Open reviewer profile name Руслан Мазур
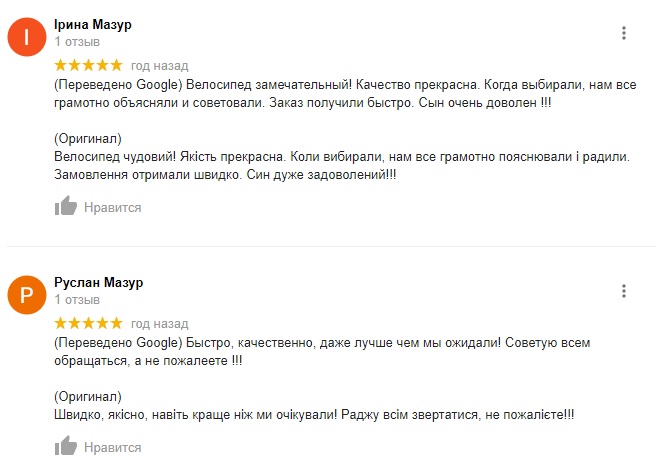The height and width of the screenshot is (459, 666). tap(99, 283)
